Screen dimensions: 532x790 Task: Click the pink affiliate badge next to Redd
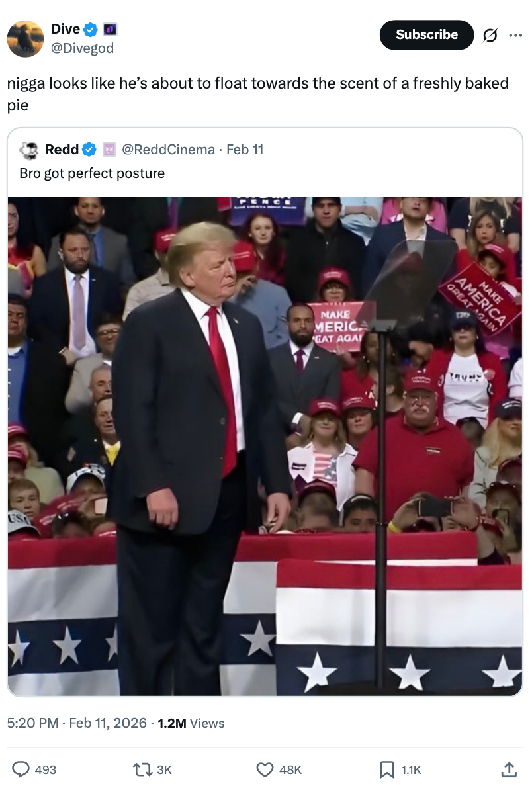tap(109, 150)
